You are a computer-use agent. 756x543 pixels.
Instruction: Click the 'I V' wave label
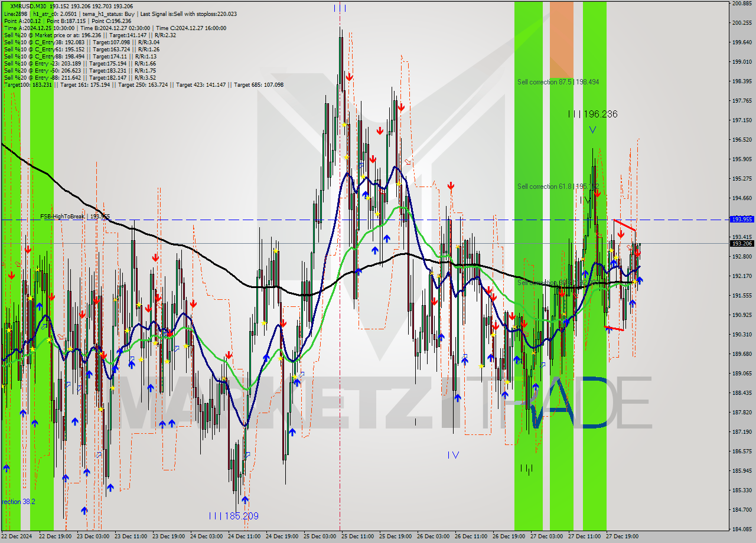pyautogui.click(x=453, y=454)
